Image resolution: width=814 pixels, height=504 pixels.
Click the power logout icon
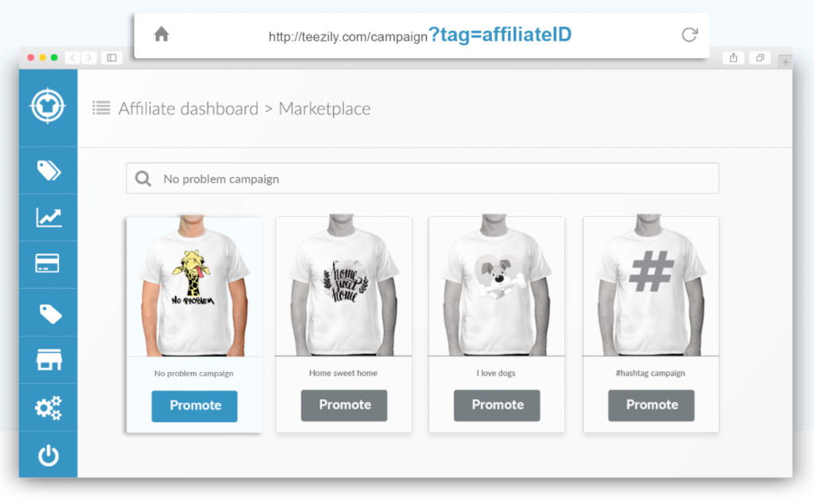tap(48, 456)
